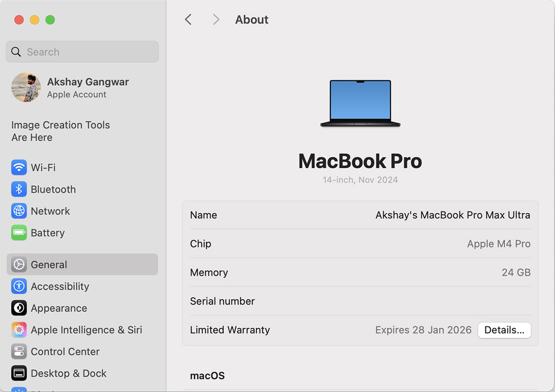The height and width of the screenshot is (392, 555).
Task: Select the Name row showing Akshay's MacBook
Action: [360, 215]
